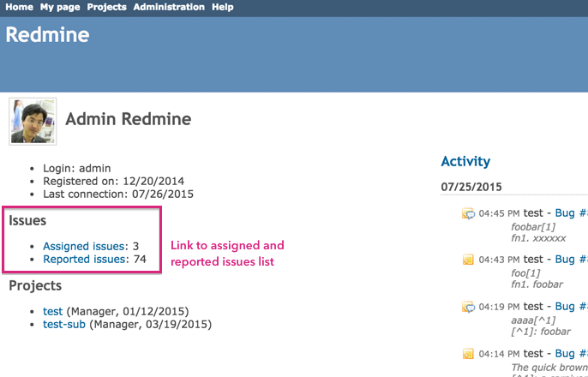588x377 pixels.
Task: Click the 'foo[1]' activity description
Action: (x=525, y=273)
